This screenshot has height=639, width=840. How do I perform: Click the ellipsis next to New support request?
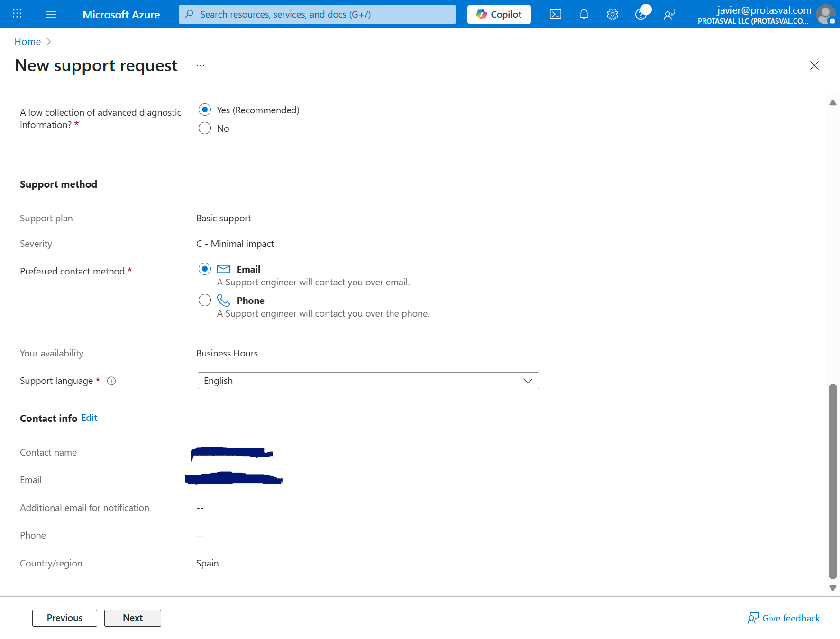(x=201, y=65)
